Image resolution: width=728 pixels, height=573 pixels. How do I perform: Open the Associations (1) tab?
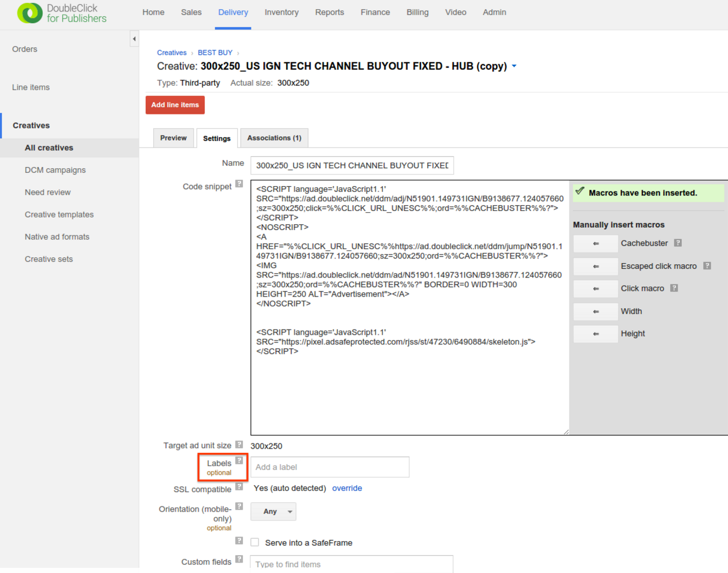tap(274, 138)
